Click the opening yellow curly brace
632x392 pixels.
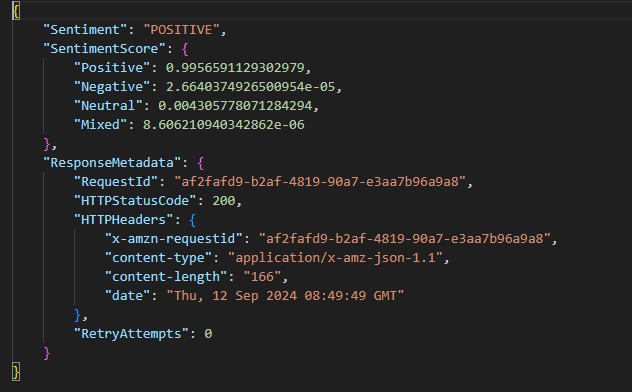click(x=16, y=10)
